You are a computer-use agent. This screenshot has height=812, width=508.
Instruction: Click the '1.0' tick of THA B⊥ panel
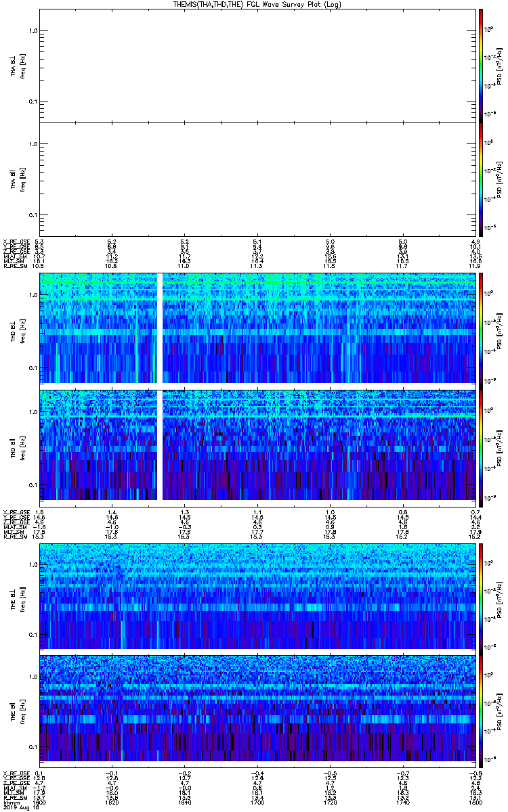[x=33, y=30]
